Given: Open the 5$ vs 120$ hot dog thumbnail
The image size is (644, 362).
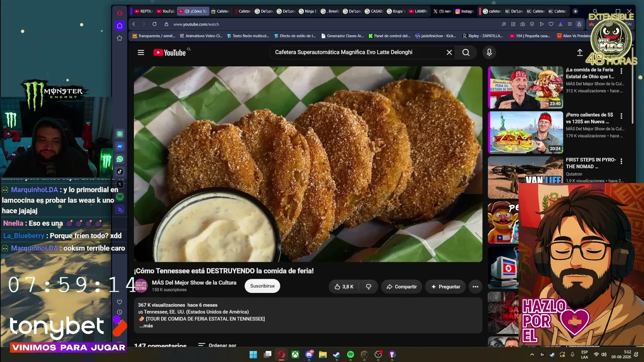Looking at the screenshot, I should [x=525, y=132].
